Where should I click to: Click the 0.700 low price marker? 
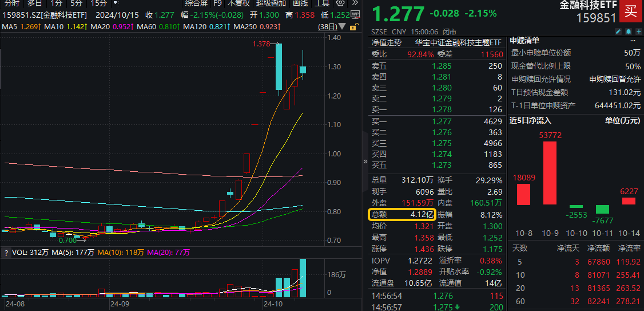click(x=67, y=240)
